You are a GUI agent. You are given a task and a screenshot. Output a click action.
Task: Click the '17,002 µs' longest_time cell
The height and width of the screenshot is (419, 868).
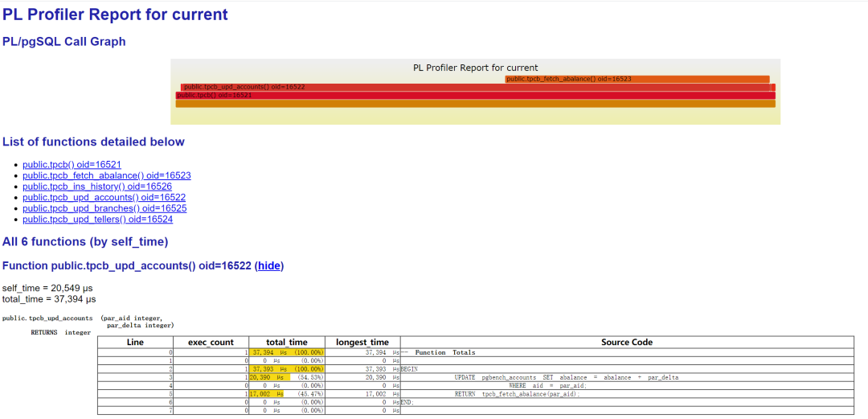coord(362,394)
